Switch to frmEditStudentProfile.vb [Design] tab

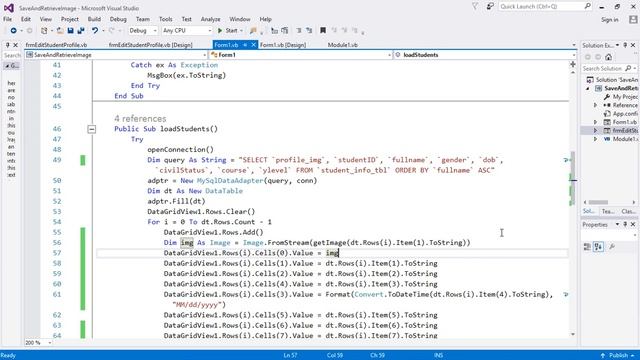(151, 45)
